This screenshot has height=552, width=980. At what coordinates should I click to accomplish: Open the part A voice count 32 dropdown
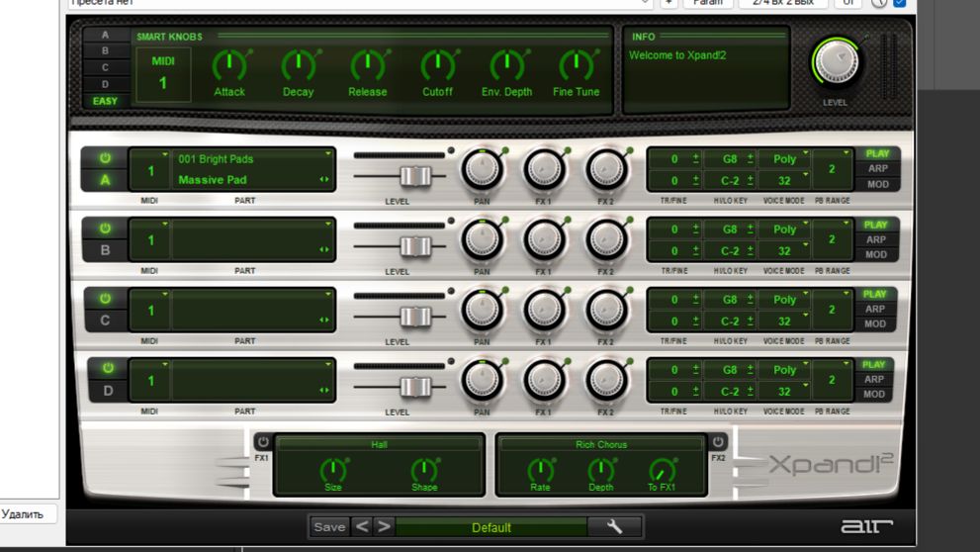pyautogui.click(x=806, y=176)
